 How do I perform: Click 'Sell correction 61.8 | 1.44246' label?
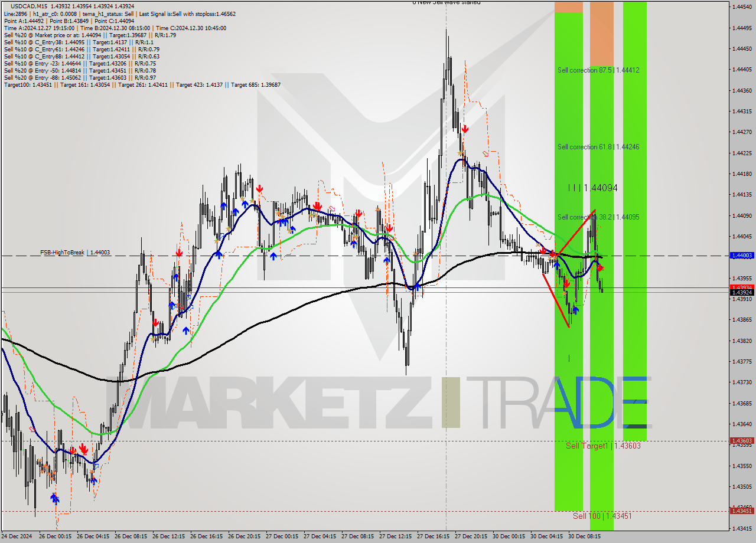click(x=598, y=147)
